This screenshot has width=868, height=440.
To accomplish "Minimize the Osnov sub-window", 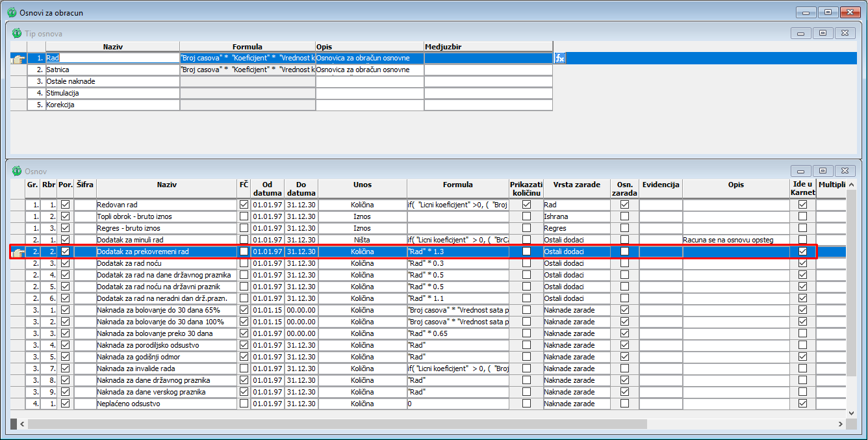I will (800, 171).
